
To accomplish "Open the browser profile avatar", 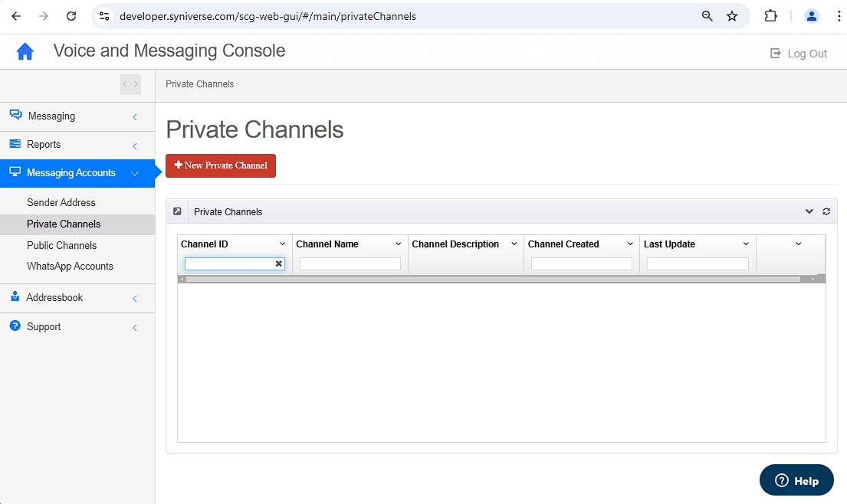I will 811,16.
